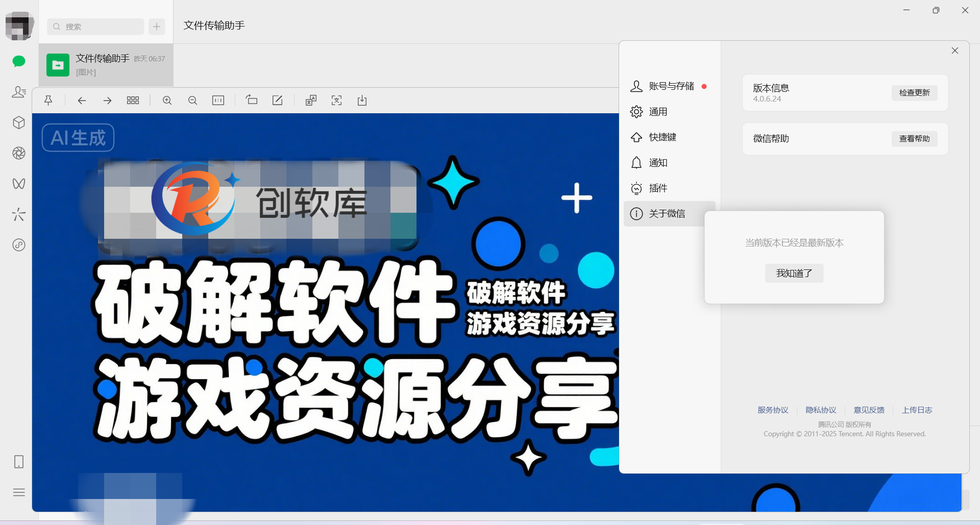Open the Top Stories sparkle icon

[x=19, y=214]
